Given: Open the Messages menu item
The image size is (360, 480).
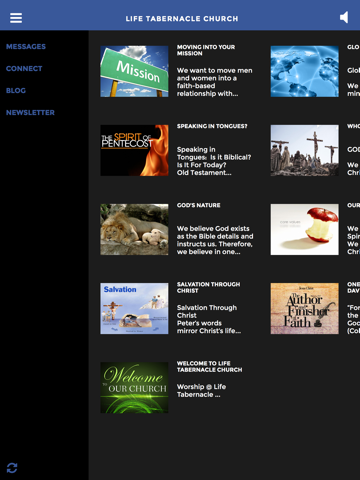Looking at the screenshot, I should (x=26, y=47).
